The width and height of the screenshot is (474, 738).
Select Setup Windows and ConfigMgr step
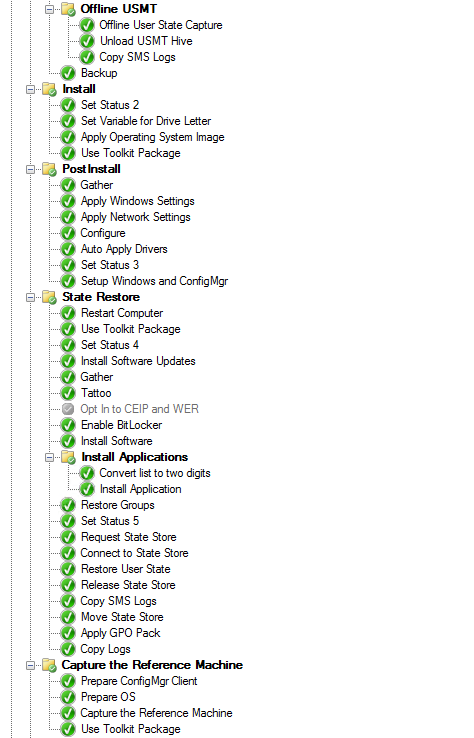tap(154, 281)
